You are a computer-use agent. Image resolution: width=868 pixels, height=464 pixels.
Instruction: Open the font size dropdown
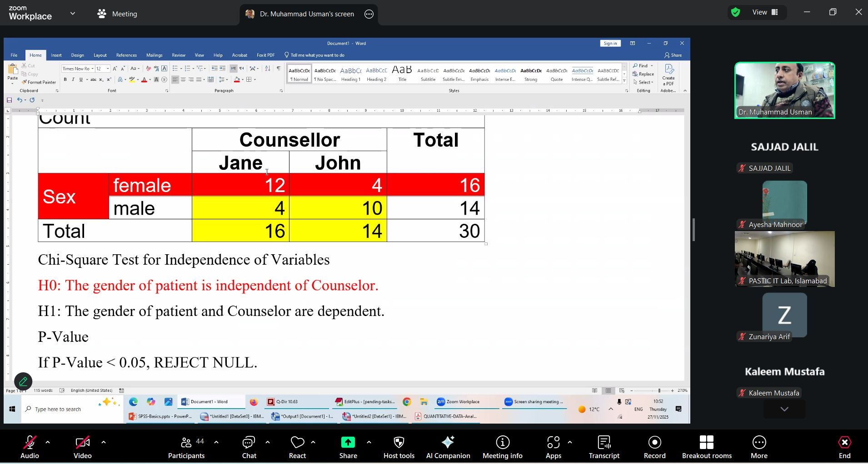[107, 69]
